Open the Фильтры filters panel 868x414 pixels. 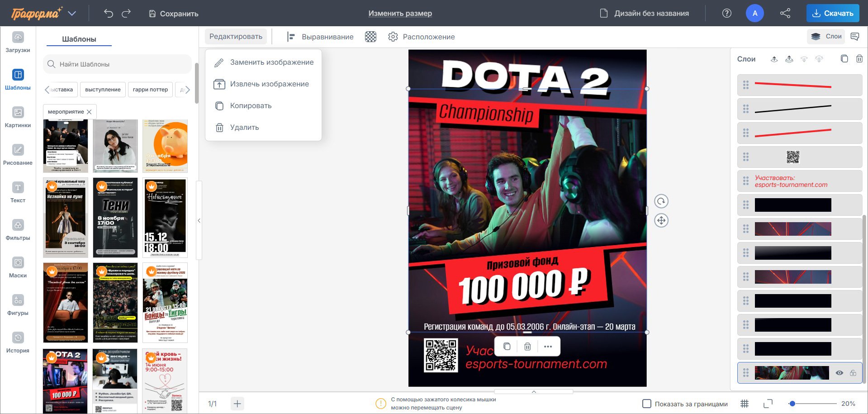(x=18, y=230)
